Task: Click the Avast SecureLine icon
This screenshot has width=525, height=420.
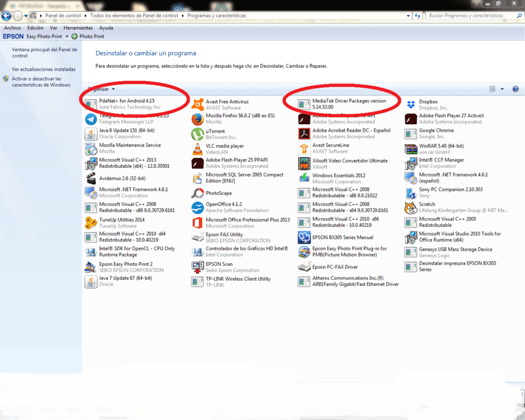Action: [x=304, y=148]
